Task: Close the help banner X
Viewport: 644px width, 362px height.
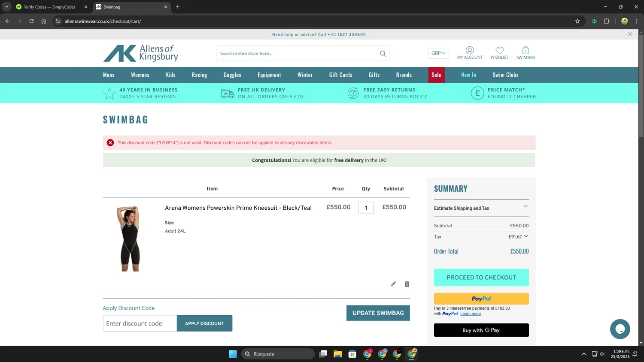Action: [x=630, y=34]
